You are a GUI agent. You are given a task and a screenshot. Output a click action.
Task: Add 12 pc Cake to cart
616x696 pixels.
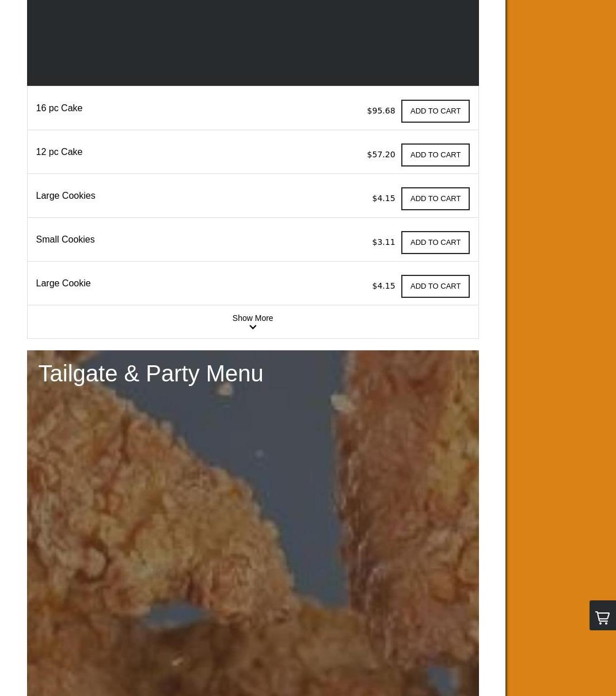(435, 154)
